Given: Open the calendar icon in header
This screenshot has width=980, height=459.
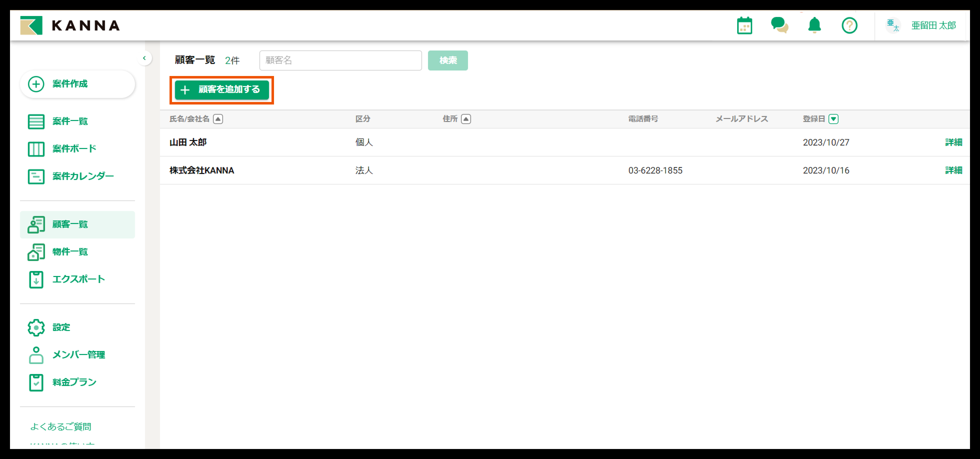Looking at the screenshot, I should click(x=744, y=25).
